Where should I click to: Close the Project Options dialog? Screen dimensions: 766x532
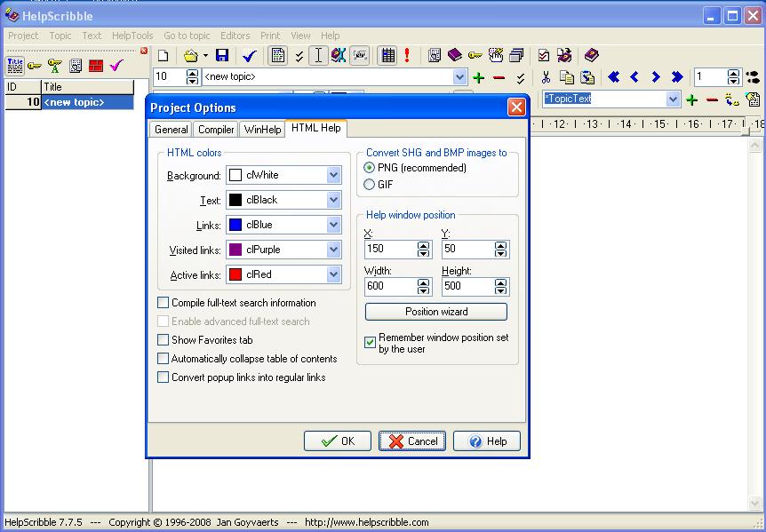(x=516, y=107)
